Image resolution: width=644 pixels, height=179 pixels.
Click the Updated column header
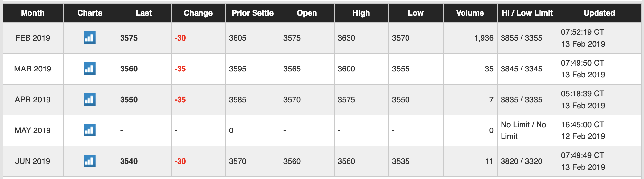click(x=599, y=13)
